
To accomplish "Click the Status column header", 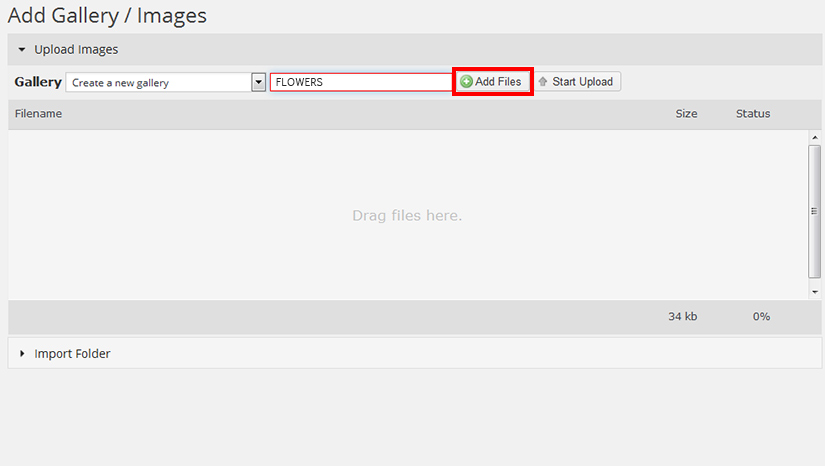I will click(753, 114).
